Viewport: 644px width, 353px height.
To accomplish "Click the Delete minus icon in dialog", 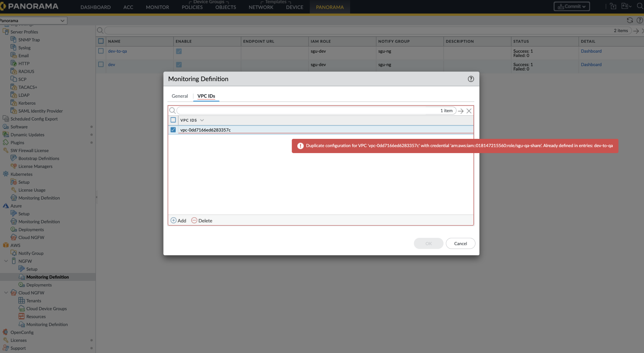I will [194, 220].
